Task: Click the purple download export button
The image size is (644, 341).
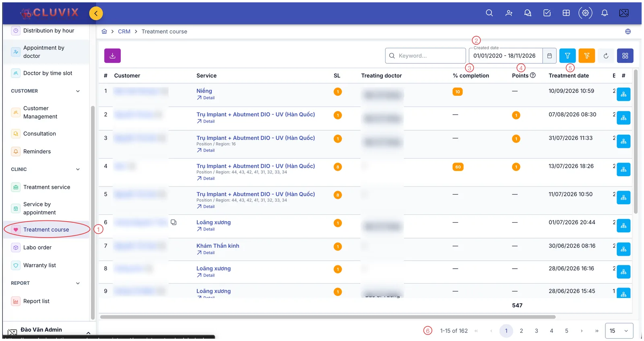Action: tap(112, 55)
